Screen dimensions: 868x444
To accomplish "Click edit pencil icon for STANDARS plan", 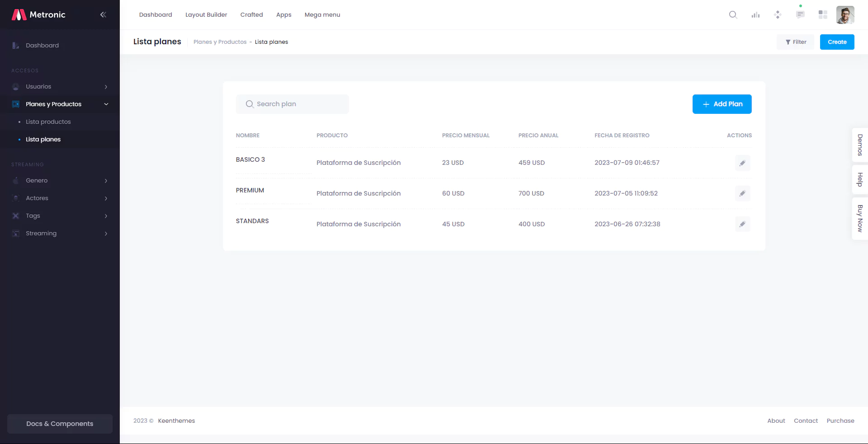I will pyautogui.click(x=742, y=224).
